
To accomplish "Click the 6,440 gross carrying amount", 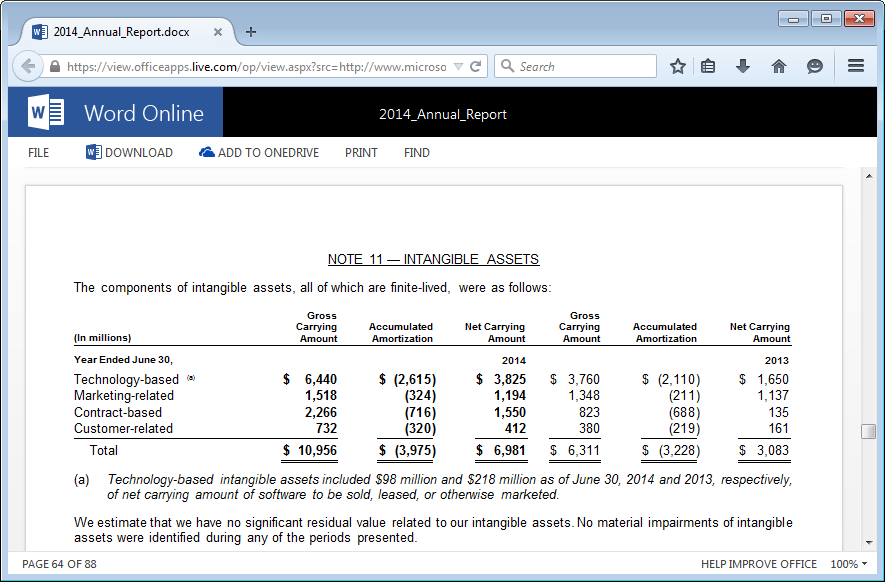I will (321, 379).
